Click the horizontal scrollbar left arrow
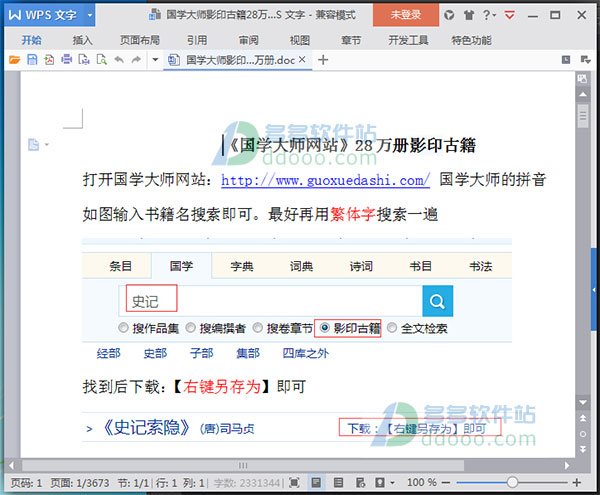 [x=11, y=466]
